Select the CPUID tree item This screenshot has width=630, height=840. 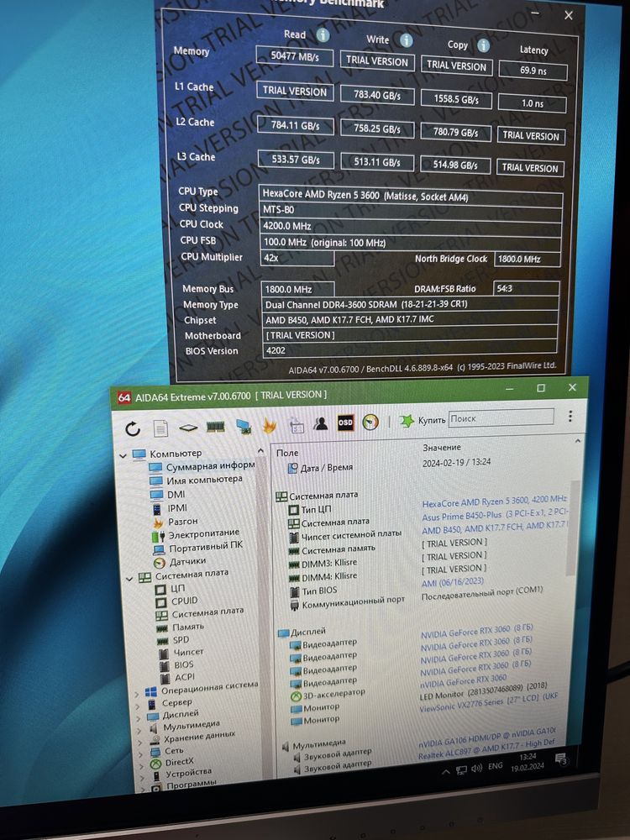click(x=184, y=601)
